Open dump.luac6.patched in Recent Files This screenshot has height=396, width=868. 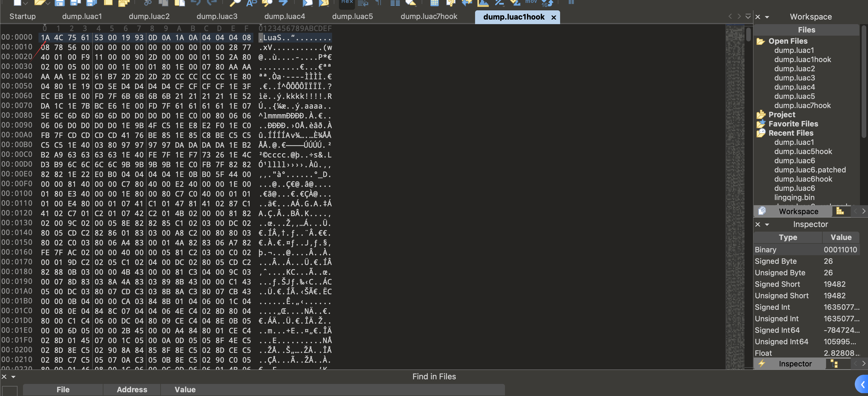point(810,170)
